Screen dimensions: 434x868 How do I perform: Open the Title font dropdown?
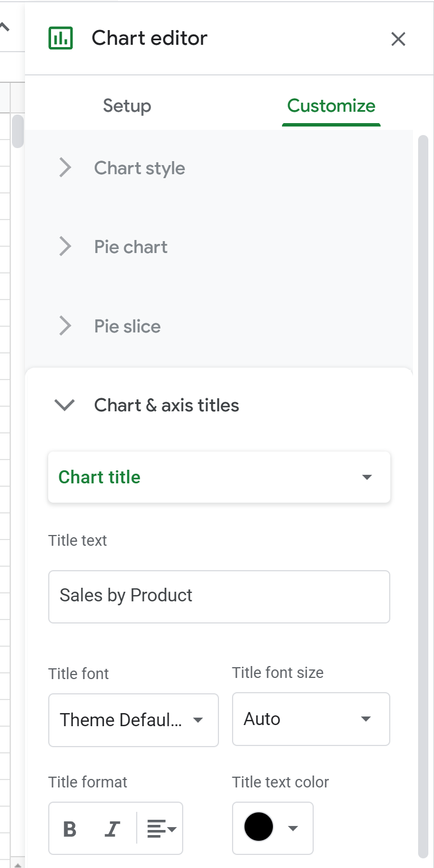coord(133,720)
